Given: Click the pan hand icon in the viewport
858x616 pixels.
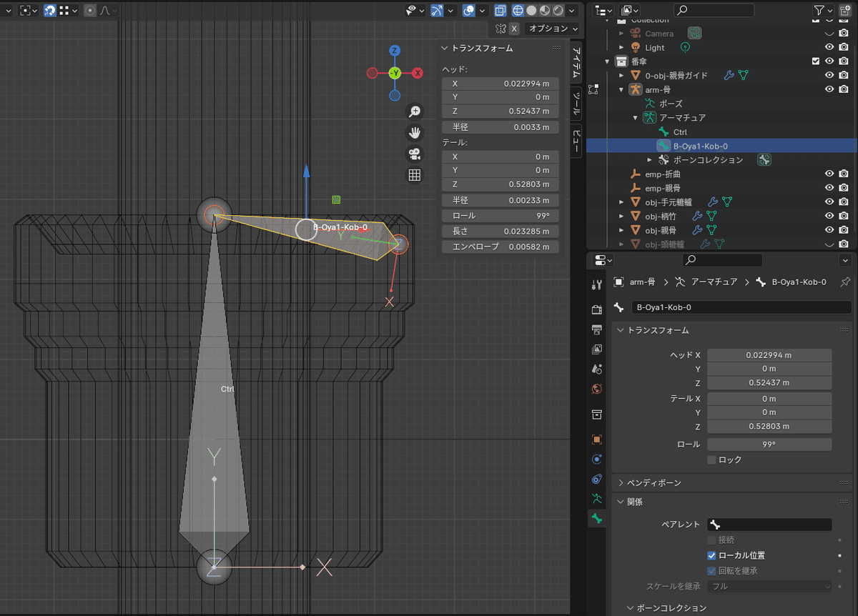Looking at the screenshot, I should [x=414, y=132].
